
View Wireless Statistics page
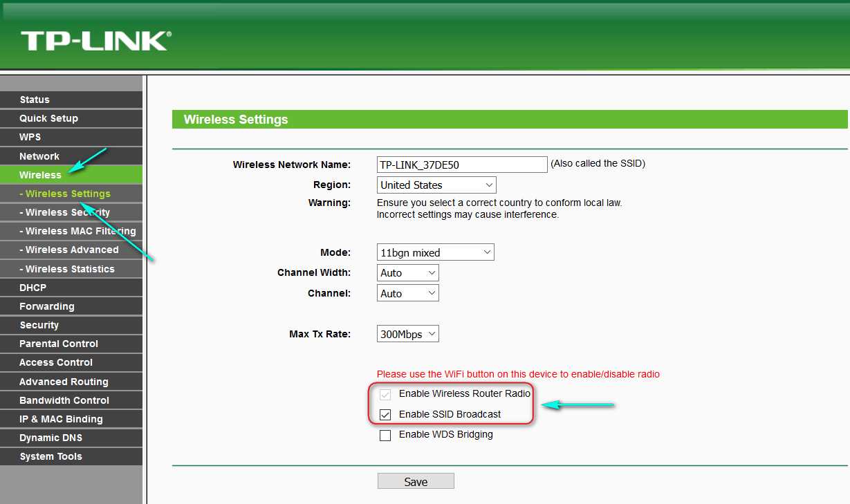(x=71, y=269)
